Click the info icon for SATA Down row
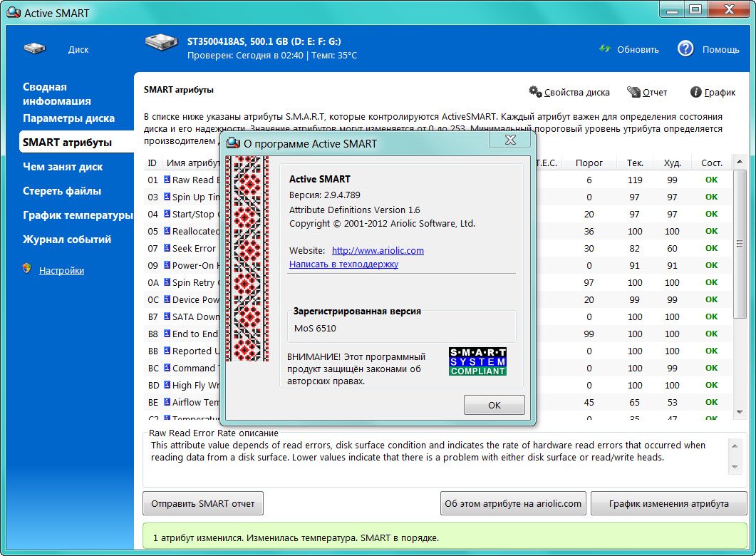 (167, 316)
